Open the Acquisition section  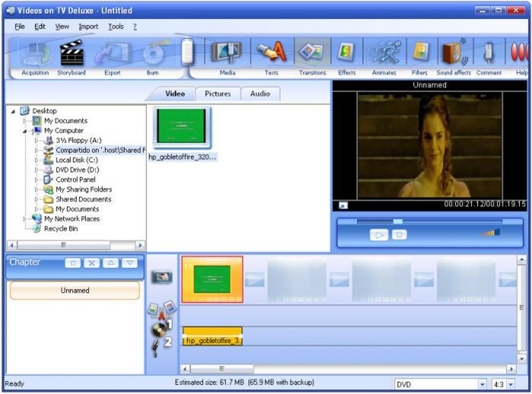click(x=35, y=58)
